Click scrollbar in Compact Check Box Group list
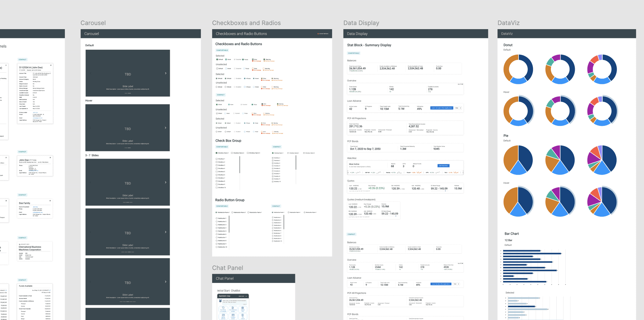This screenshot has height=320, width=644. coord(296,162)
